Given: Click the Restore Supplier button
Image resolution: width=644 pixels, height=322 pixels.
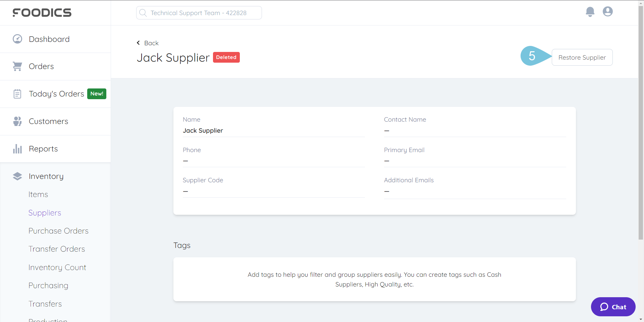Looking at the screenshot, I should pos(582,57).
